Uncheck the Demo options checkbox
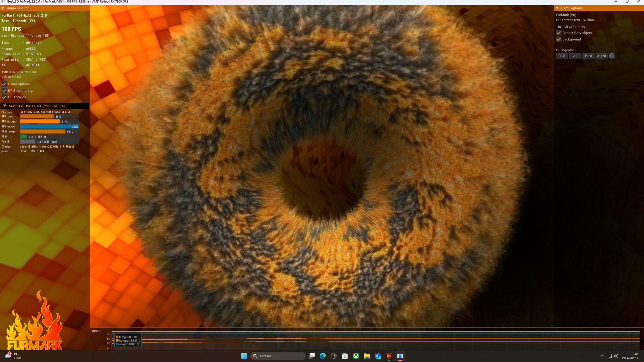Image resolution: width=644 pixels, height=362 pixels. click(4, 84)
